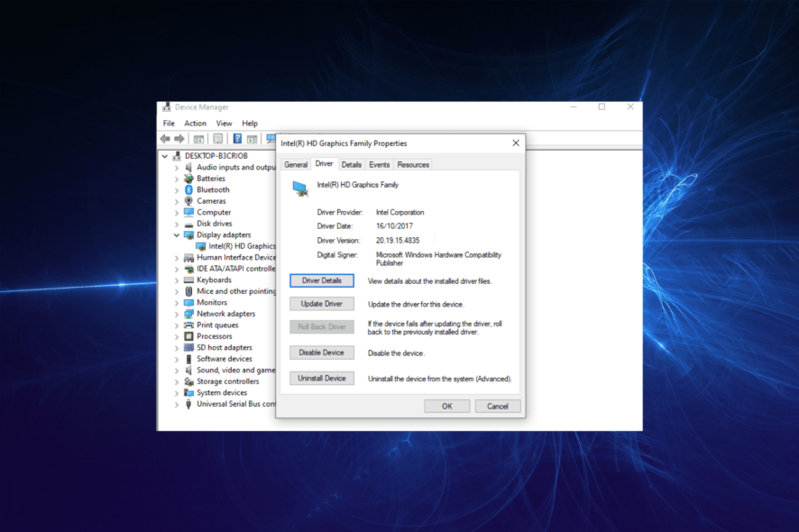The image size is (799, 532).
Task: Click the Update Driver button
Action: click(x=322, y=303)
